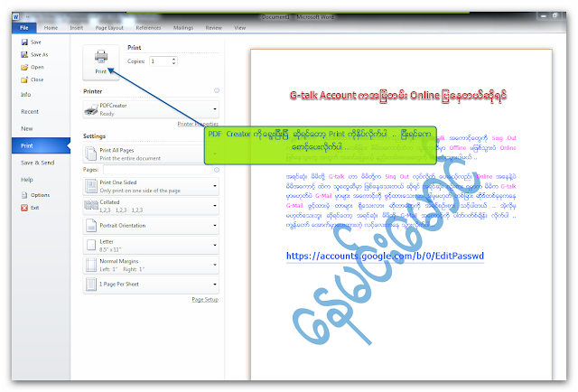Click the Save As text label
The height and width of the screenshot is (392, 578).
coord(40,54)
